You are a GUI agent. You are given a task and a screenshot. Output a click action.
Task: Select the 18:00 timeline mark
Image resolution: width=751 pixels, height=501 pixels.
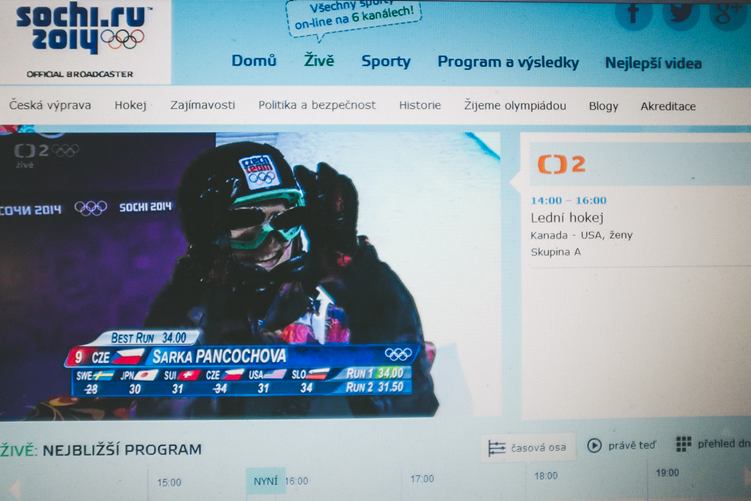(546, 476)
